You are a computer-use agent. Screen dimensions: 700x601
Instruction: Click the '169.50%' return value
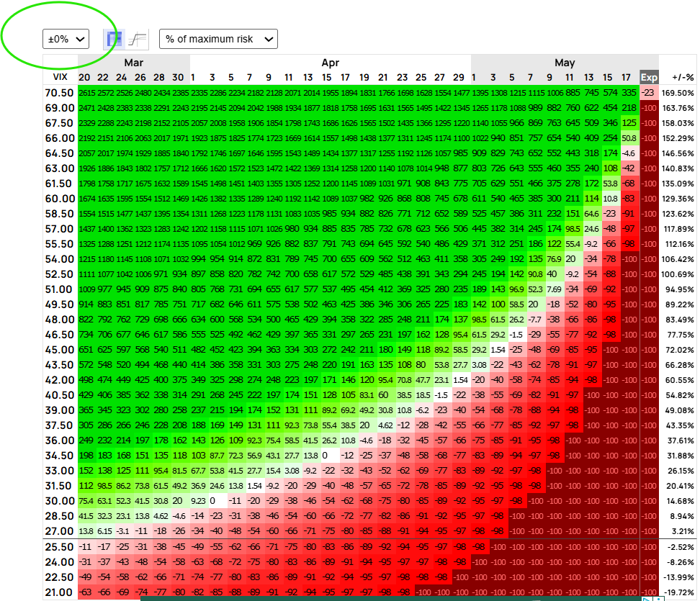(x=678, y=92)
